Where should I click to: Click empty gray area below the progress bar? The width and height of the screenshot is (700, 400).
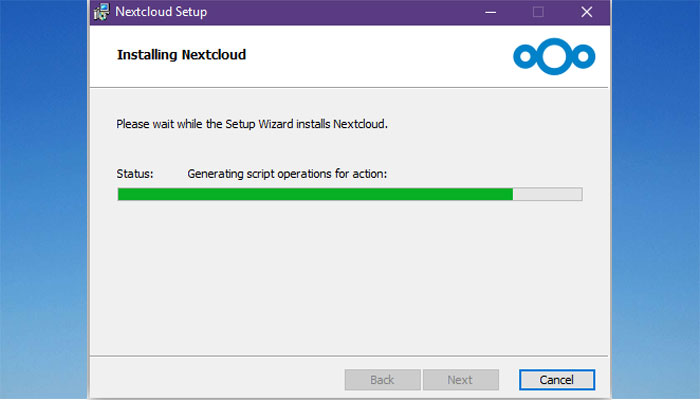(x=349, y=277)
